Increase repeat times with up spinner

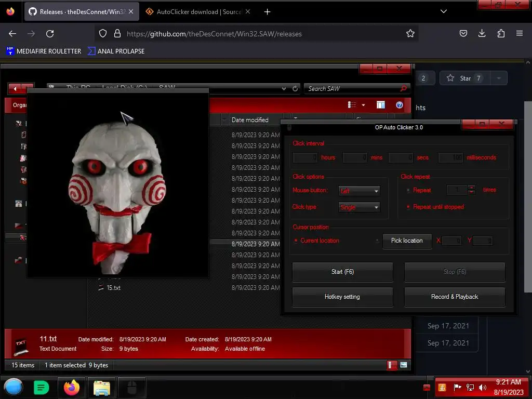coord(471,187)
